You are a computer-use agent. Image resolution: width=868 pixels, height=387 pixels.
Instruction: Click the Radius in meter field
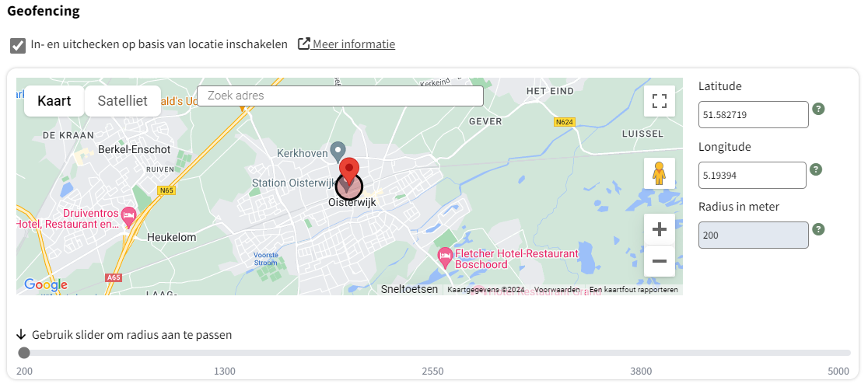754,235
